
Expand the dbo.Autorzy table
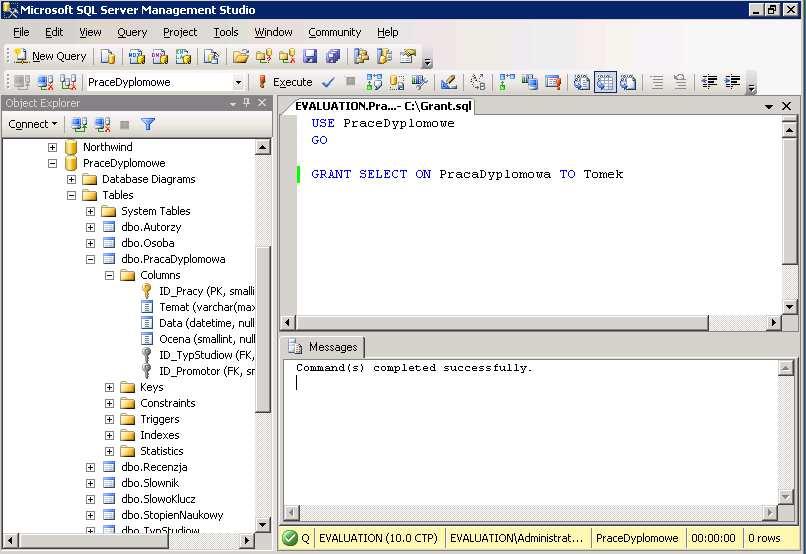90,227
